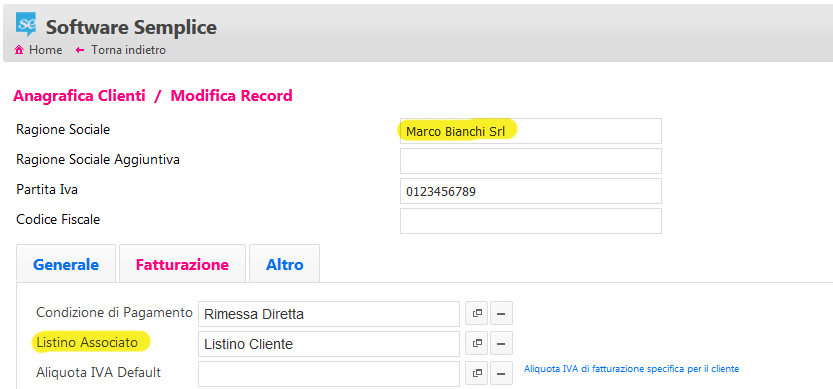
Task: Click the Codice Fiscale label
Action: click(58, 219)
